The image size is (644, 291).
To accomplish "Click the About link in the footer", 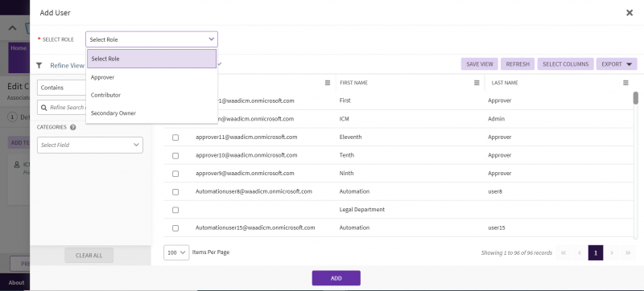I will (x=16, y=282).
